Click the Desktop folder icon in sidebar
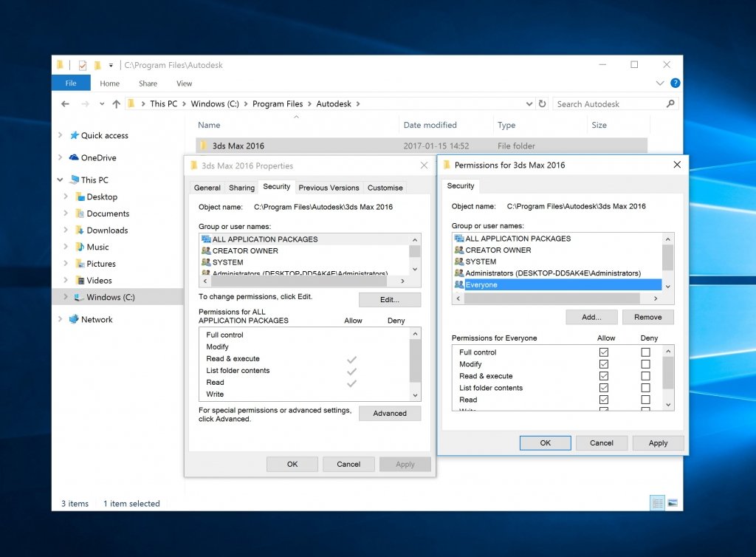The width and height of the screenshot is (756, 557). click(x=80, y=197)
